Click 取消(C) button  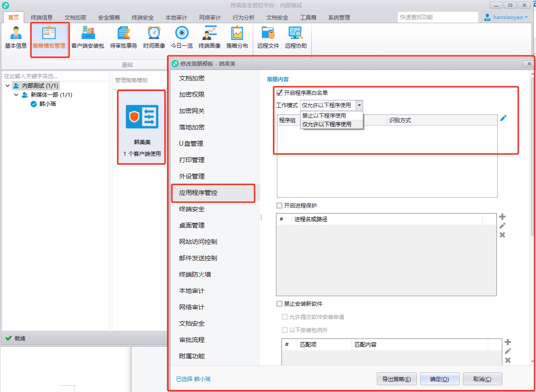(x=482, y=379)
